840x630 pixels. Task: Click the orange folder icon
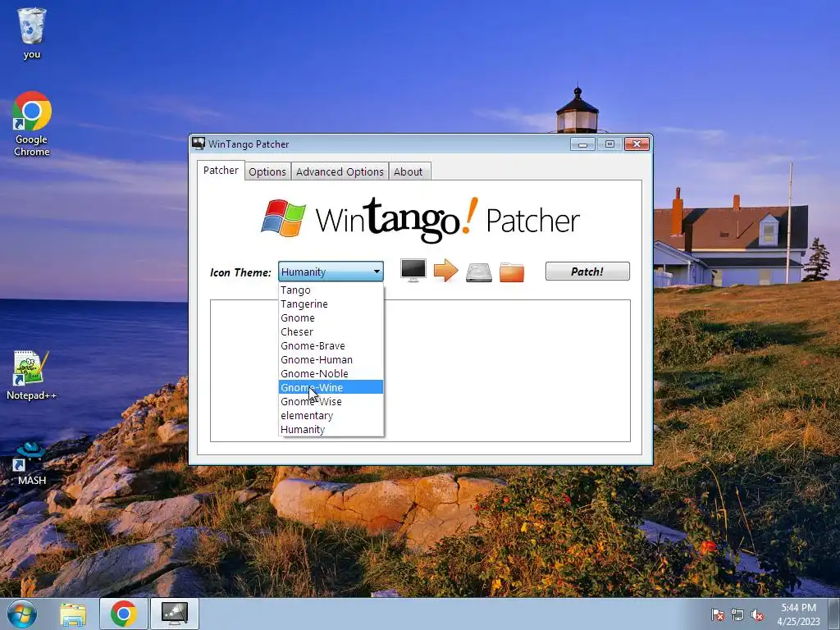[512, 272]
